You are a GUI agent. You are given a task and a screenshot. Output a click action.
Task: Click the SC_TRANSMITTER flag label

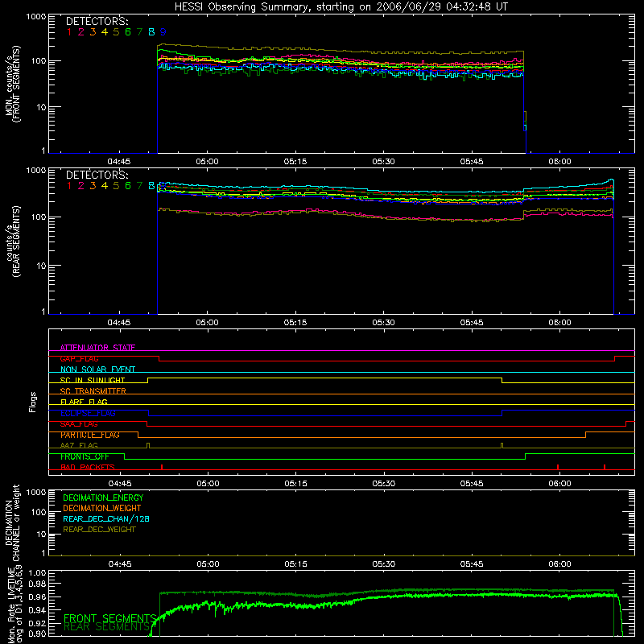(x=93, y=391)
